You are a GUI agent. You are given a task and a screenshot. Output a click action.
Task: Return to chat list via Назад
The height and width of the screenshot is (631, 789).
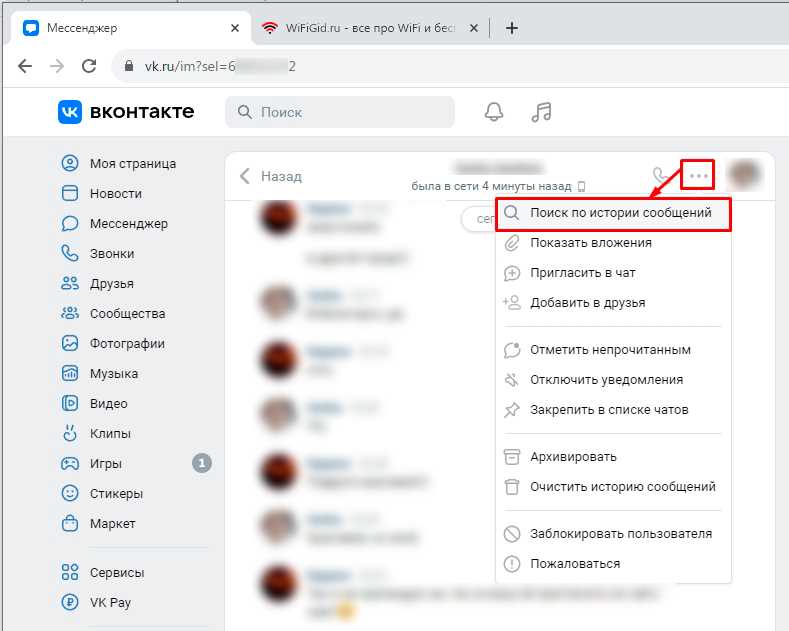(271, 176)
